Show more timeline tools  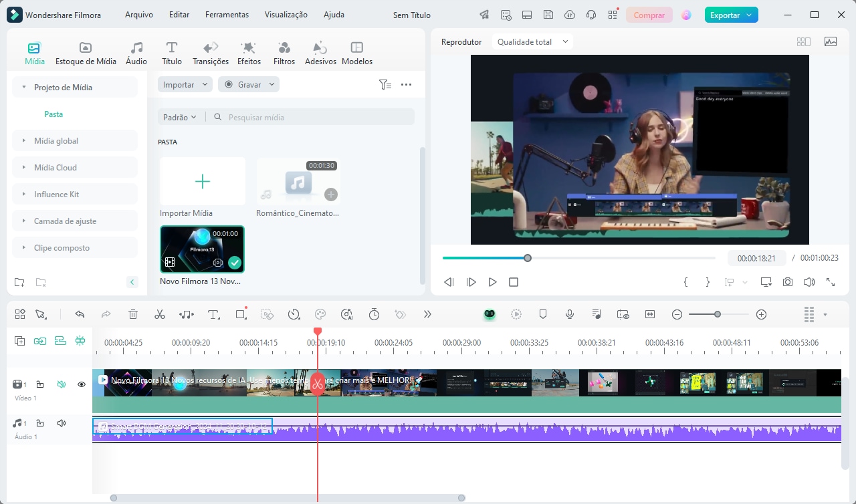pyautogui.click(x=427, y=314)
